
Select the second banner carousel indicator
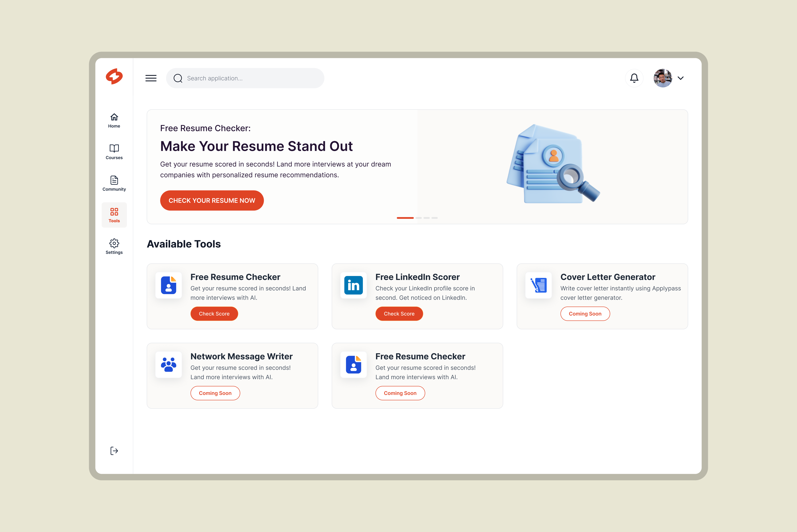[418, 218]
